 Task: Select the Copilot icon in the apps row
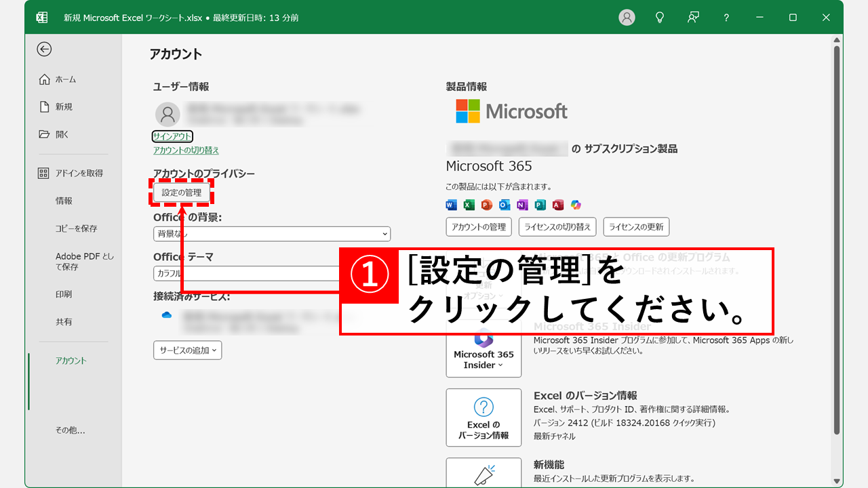[575, 205]
